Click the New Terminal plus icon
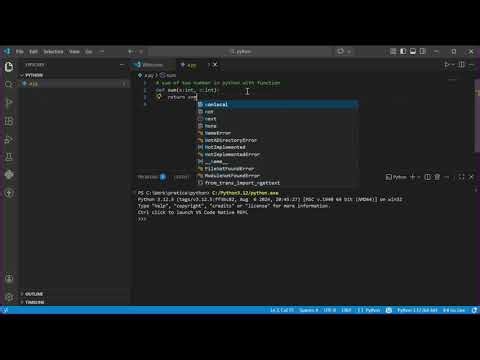Image resolution: width=480 pixels, height=360 pixels. [412, 177]
